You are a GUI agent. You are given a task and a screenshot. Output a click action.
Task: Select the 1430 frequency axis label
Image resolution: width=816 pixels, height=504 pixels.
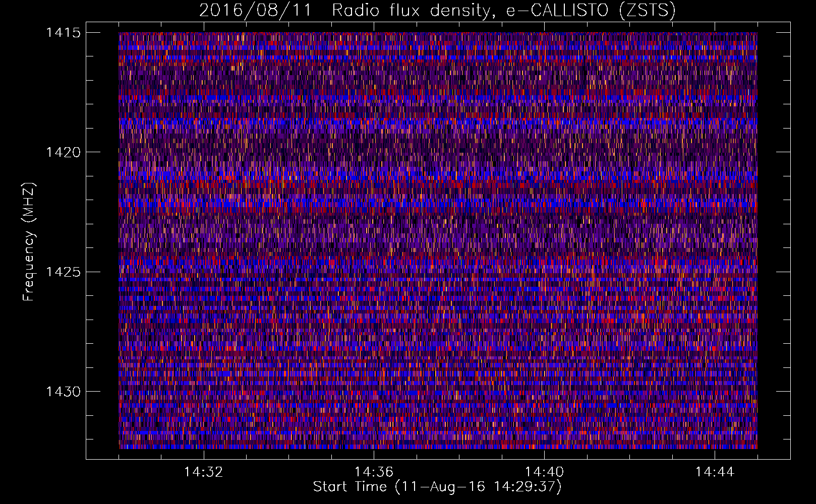tap(63, 392)
